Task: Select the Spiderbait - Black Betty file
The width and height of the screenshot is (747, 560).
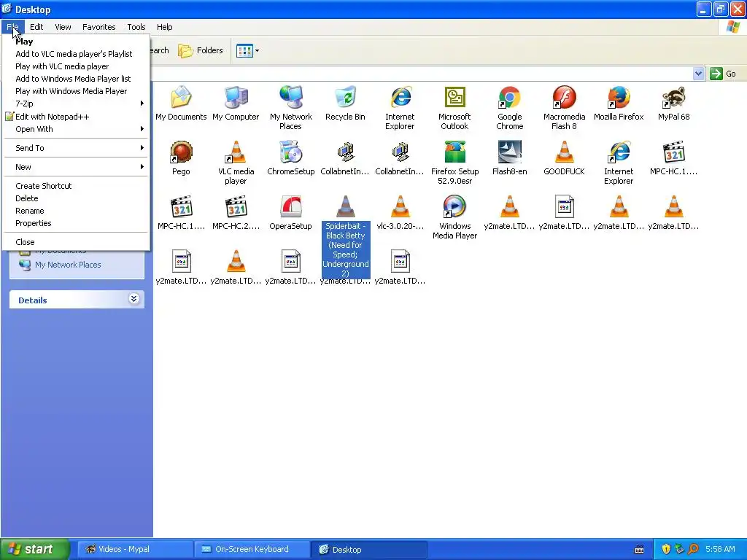Action: pyautogui.click(x=345, y=236)
